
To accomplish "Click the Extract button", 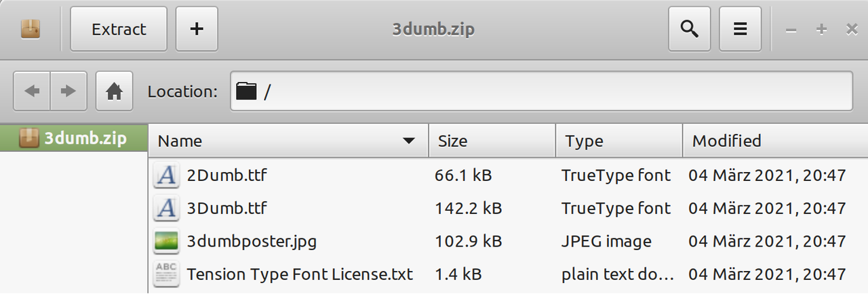I will [x=119, y=29].
